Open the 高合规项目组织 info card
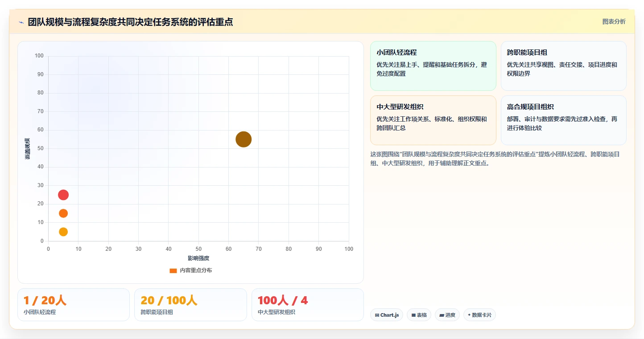Screen dimensions: 644x339 (564, 120)
